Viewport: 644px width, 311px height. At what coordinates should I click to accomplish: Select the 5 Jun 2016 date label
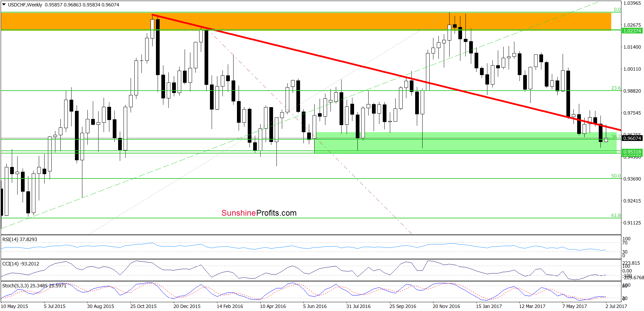pos(315,306)
